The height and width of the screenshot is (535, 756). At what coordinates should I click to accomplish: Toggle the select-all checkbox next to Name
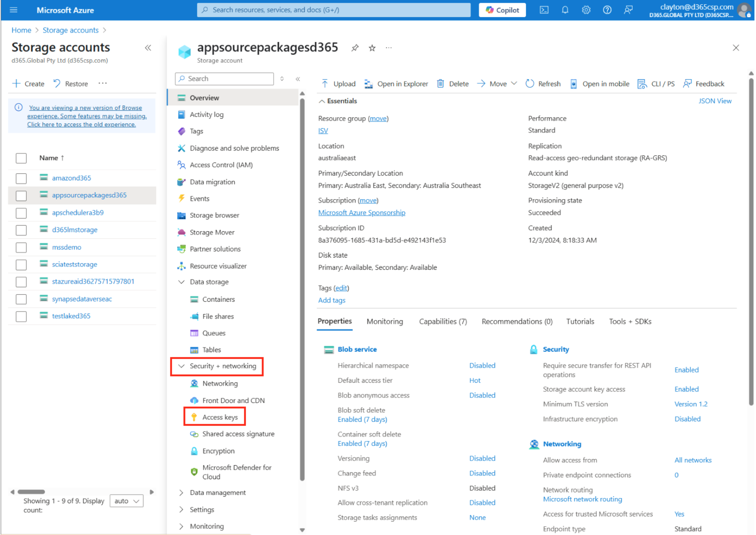21,158
